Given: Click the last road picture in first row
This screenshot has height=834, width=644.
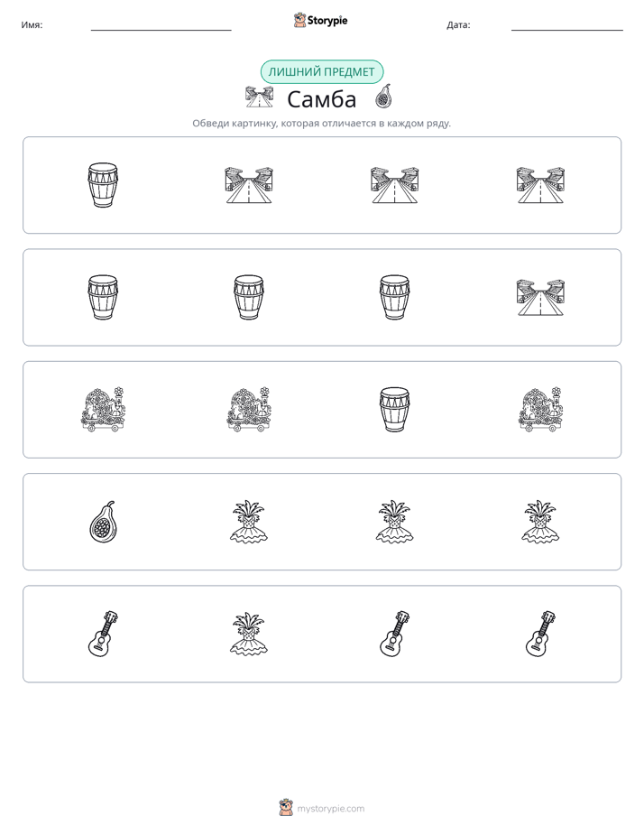Looking at the screenshot, I should click(x=540, y=185).
